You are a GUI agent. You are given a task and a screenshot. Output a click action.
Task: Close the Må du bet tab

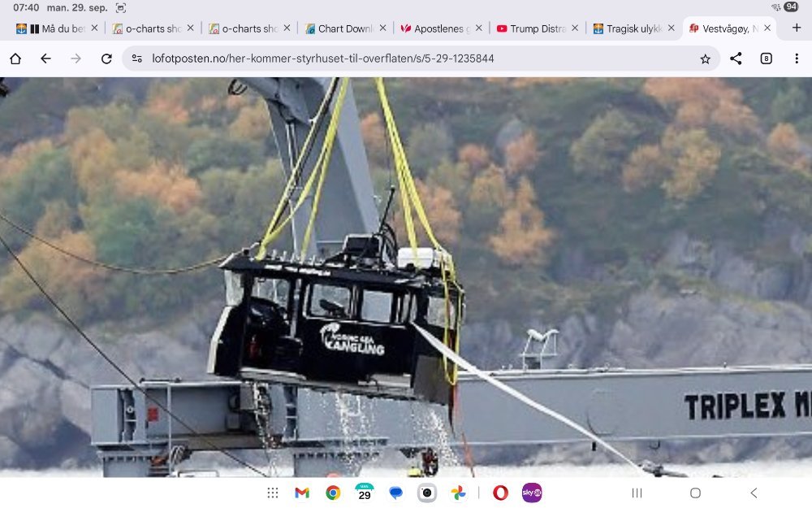(x=94, y=28)
